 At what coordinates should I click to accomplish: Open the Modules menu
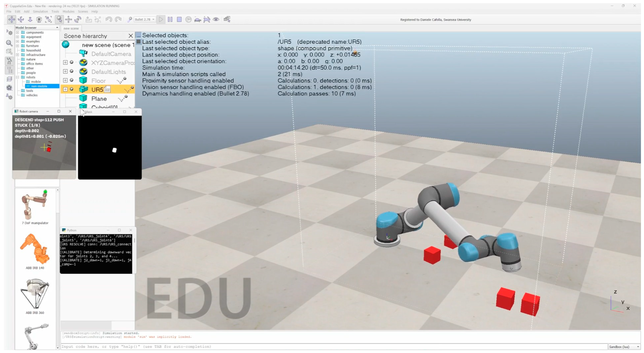tap(68, 11)
